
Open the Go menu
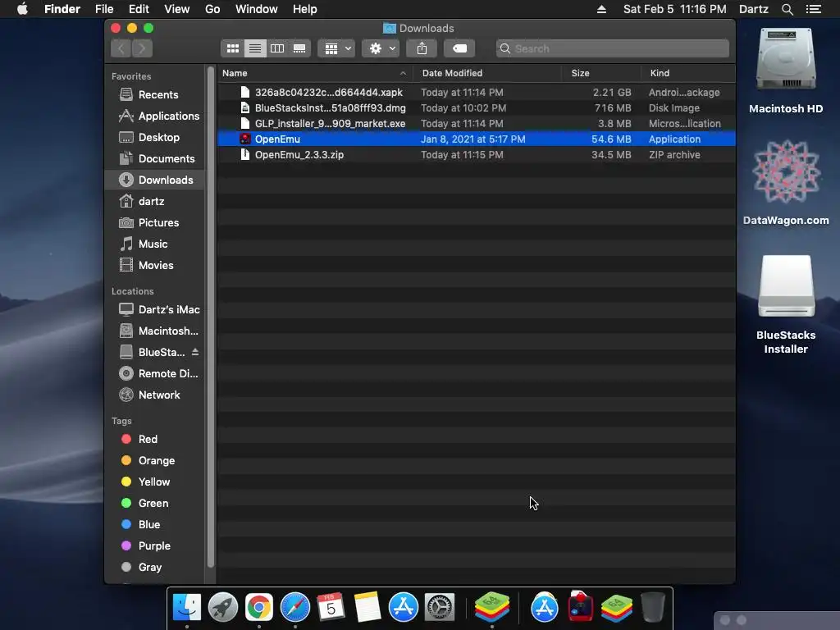212,9
